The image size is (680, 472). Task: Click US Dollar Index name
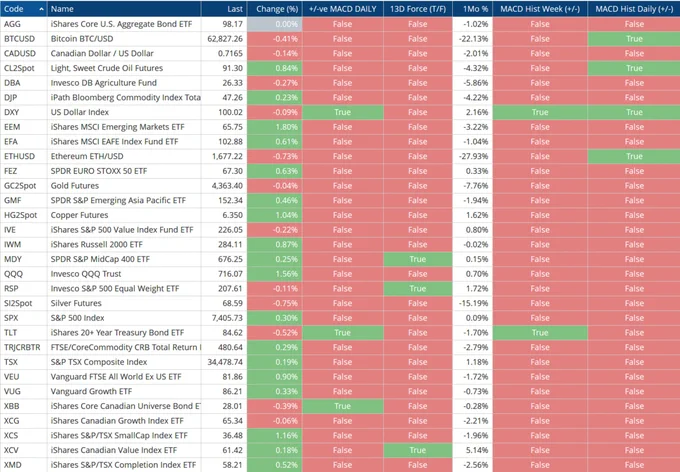pyautogui.click(x=80, y=112)
